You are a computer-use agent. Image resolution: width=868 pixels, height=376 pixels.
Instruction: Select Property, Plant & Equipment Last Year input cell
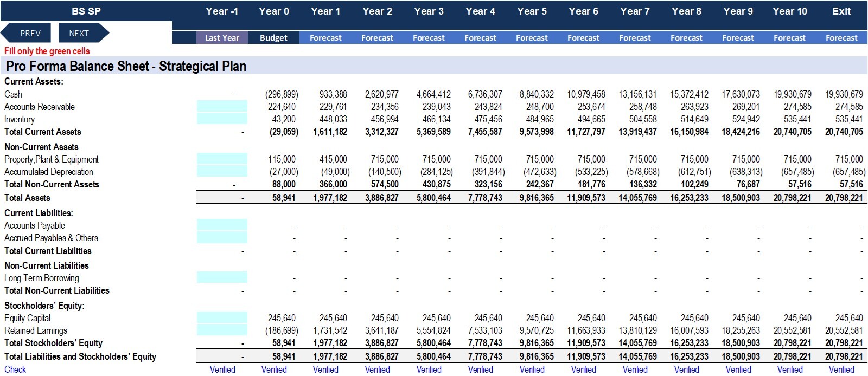(x=222, y=159)
